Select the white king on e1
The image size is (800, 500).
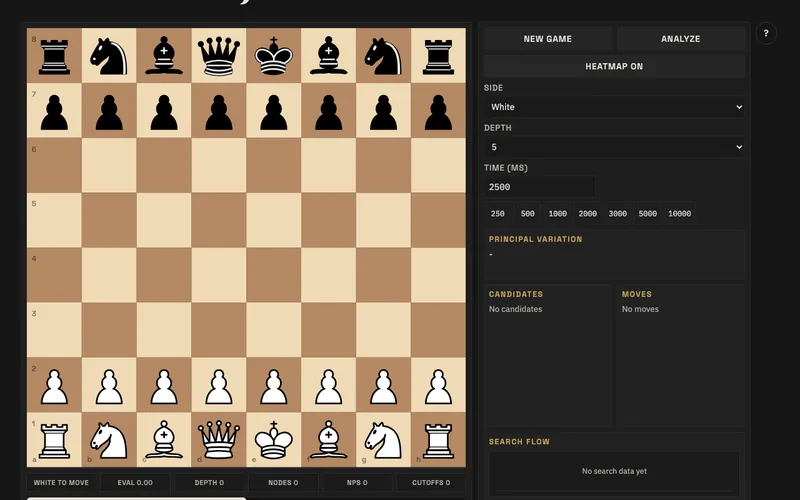[273, 440]
